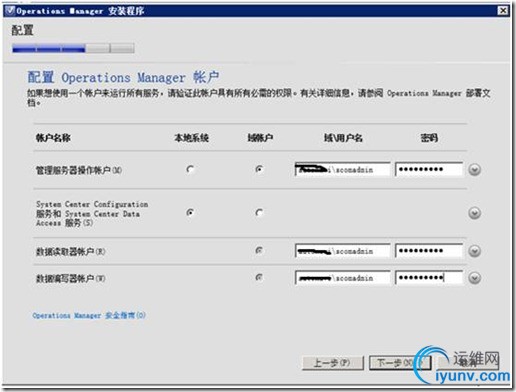Click username field for 数据编写器帐户
The image size is (516, 392).
342,278
